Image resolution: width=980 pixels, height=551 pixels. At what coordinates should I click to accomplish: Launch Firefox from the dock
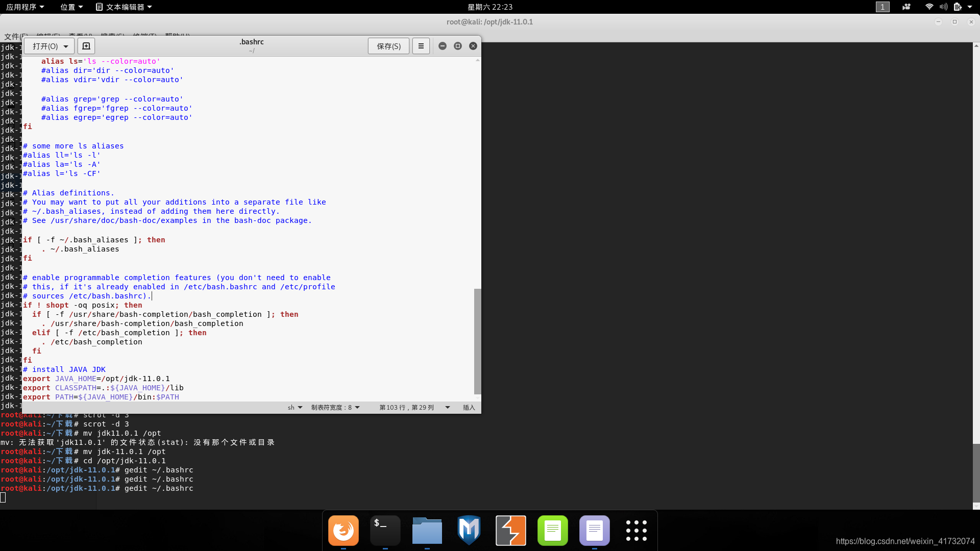pyautogui.click(x=343, y=530)
